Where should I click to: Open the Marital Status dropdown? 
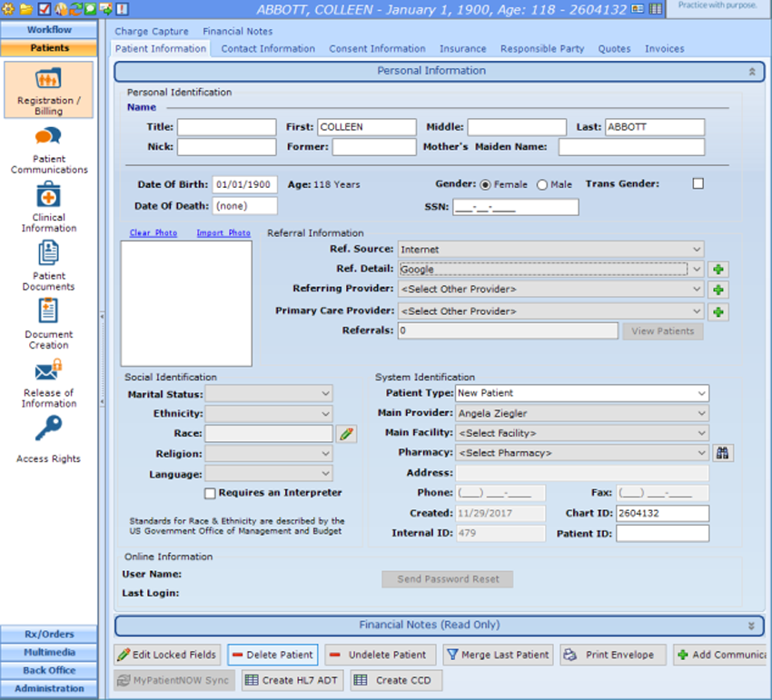269,393
